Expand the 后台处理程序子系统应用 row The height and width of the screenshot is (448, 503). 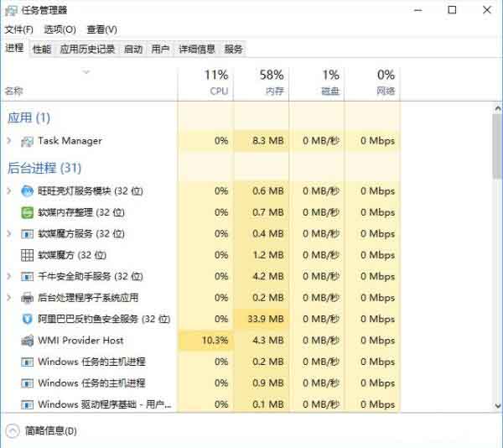(9, 298)
